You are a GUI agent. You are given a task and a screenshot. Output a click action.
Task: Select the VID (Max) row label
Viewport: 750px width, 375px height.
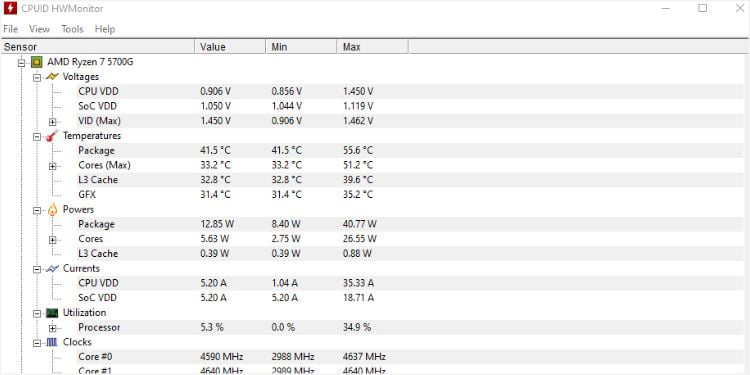(x=99, y=121)
